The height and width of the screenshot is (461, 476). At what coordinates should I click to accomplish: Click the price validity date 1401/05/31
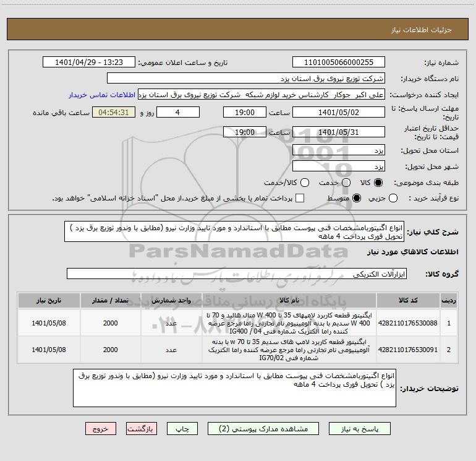339,132
